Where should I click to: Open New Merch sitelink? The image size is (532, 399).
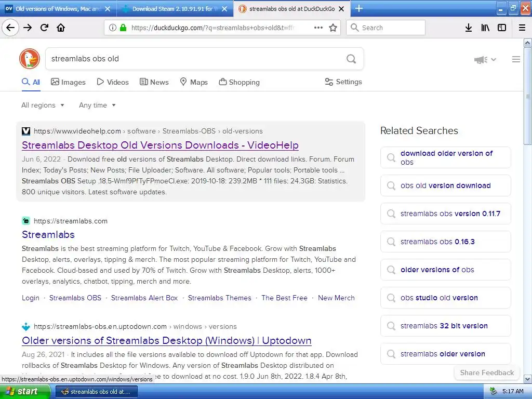[x=336, y=298]
